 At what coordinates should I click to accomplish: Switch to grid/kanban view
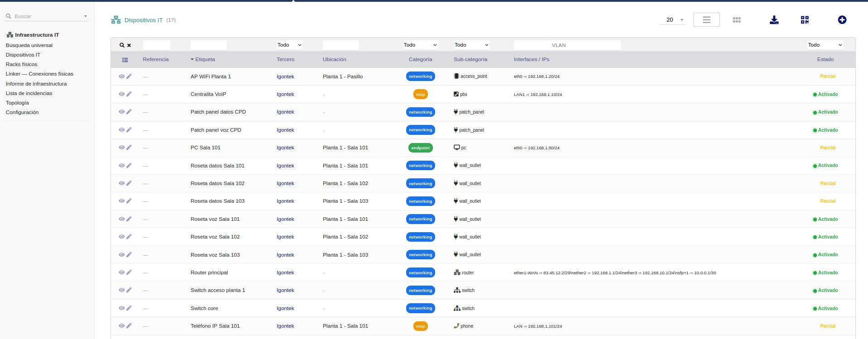tap(737, 20)
